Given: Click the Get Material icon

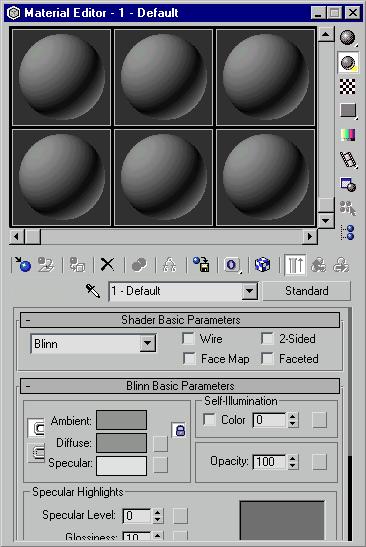Looking at the screenshot, I should (x=22, y=264).
